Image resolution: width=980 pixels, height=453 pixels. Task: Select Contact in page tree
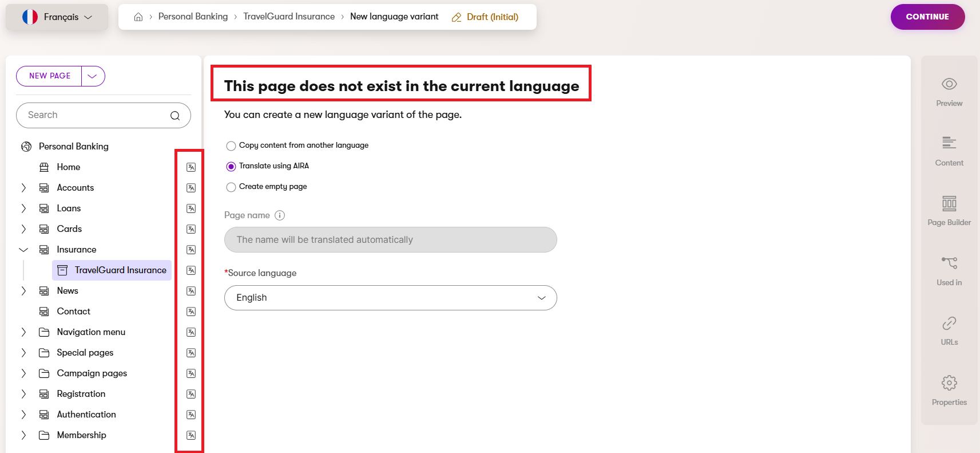(73, 312)
